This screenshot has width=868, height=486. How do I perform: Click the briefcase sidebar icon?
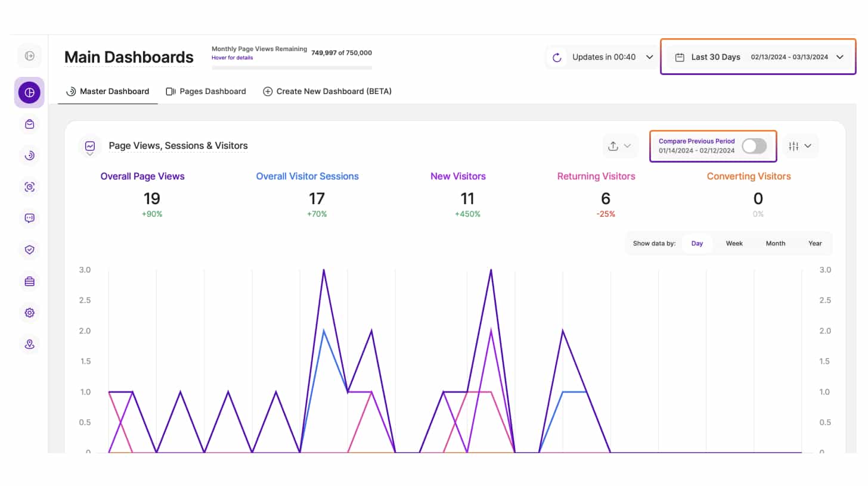click(x=29, y=281)
